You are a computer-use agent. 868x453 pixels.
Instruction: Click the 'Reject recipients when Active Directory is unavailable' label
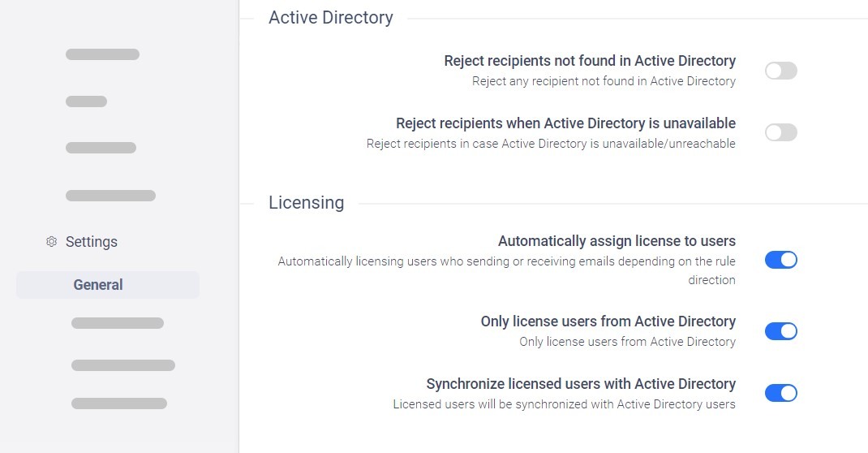click(565, 123)
